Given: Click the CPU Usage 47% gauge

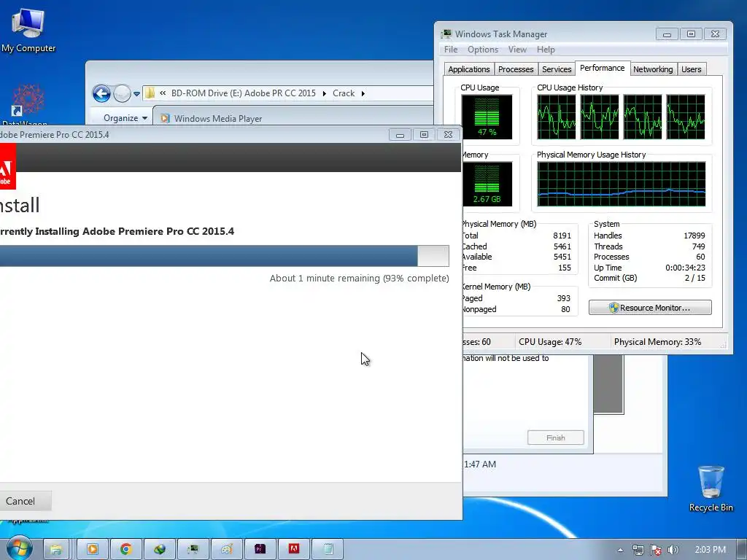Looking at the screenshot, I should (487, 117).
